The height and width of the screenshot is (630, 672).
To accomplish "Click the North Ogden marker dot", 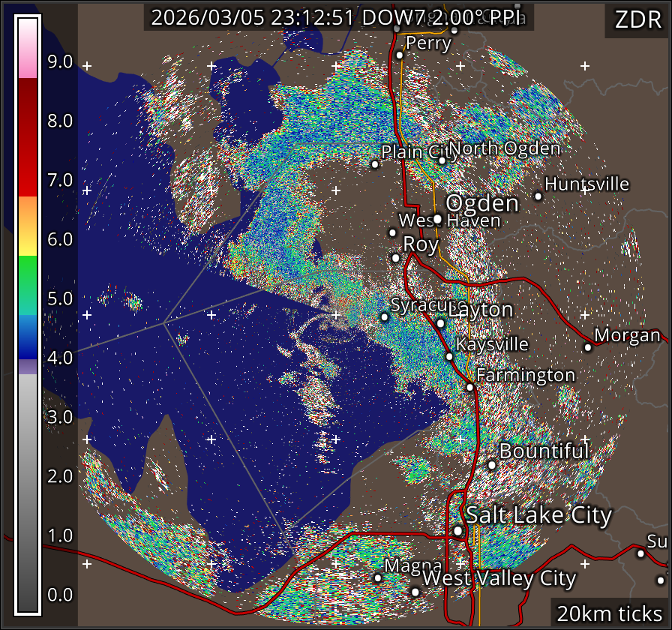I will (x=442, y=160).
